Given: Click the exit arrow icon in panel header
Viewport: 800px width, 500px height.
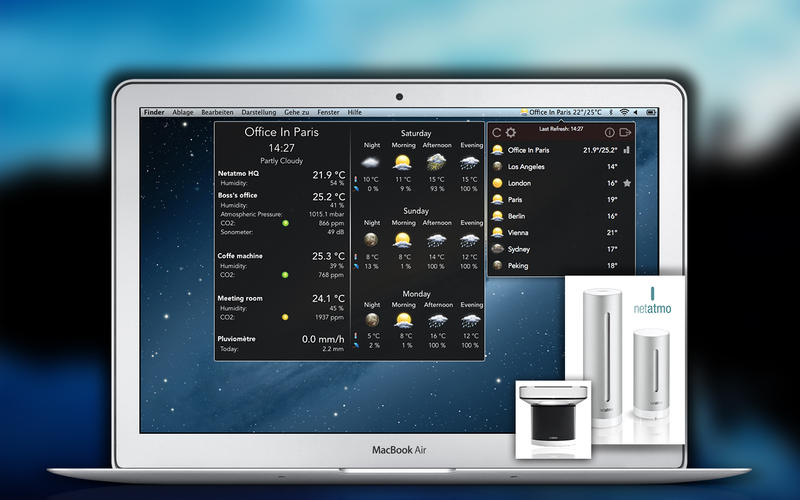Looking at the screenshot, I should [x=625, y=133].
